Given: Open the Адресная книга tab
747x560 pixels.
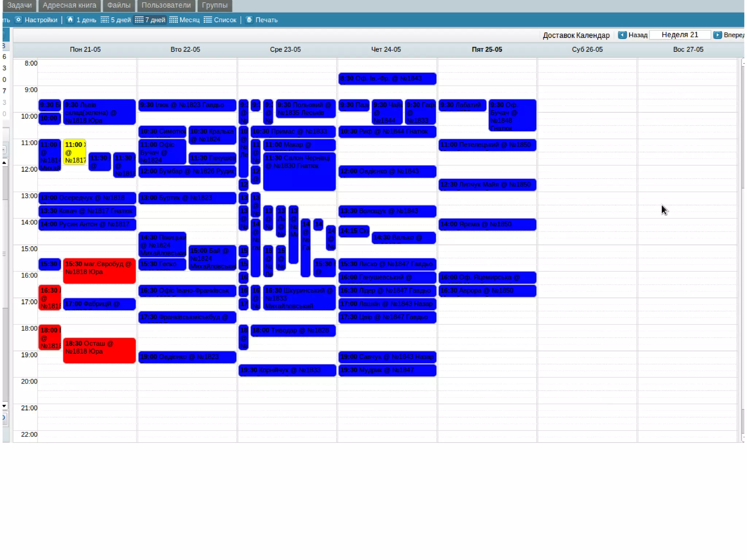Looking at the screenshot, I should pyautogui.click(x=69, y=5).
